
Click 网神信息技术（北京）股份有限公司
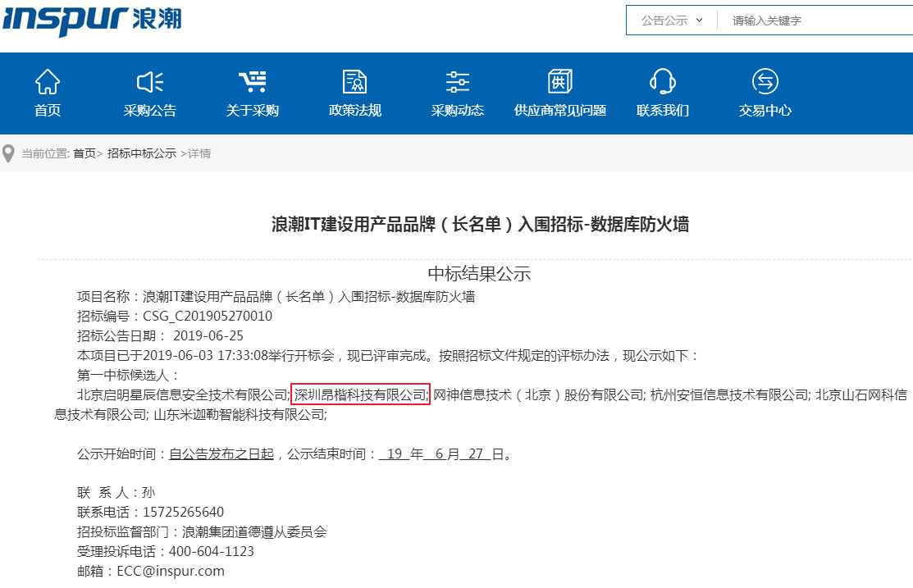pos(538,395)
